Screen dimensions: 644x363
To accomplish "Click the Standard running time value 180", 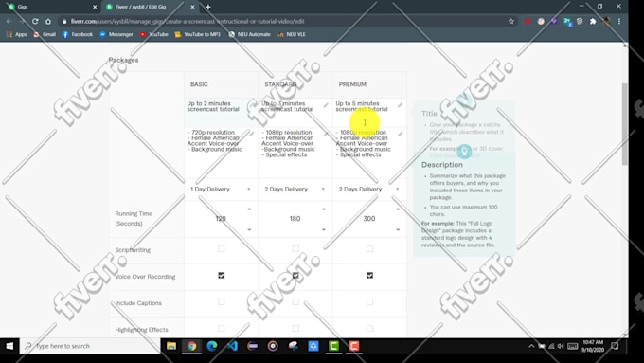I will pos(295,219).
